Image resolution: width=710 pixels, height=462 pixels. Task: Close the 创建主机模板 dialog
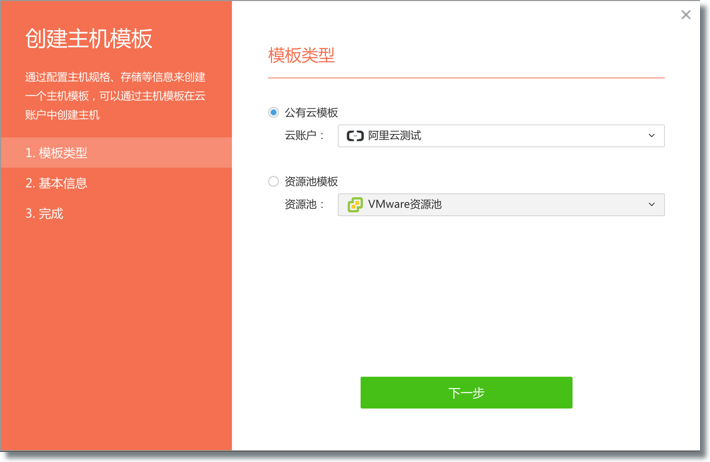pyautogui.click(x=686, y=15)
